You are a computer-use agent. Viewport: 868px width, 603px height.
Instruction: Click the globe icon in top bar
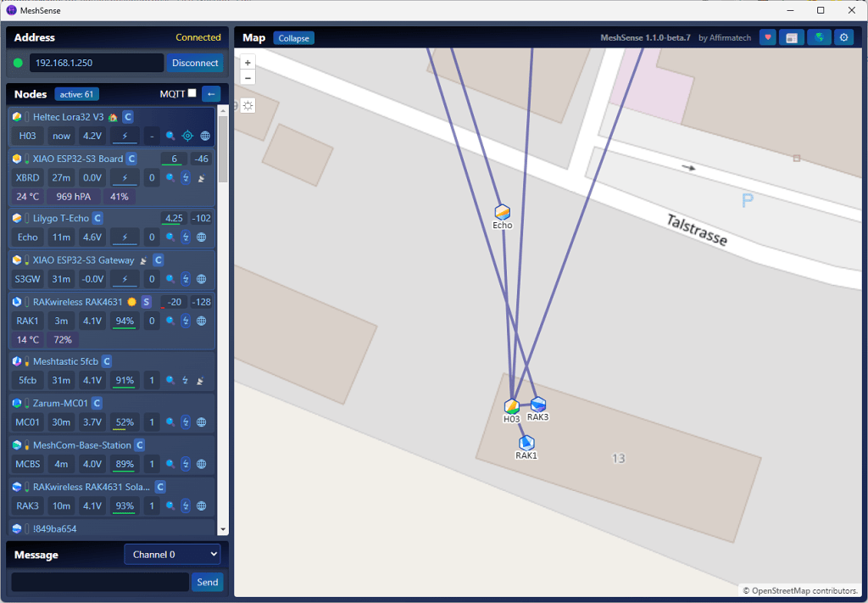coord(818,37)
